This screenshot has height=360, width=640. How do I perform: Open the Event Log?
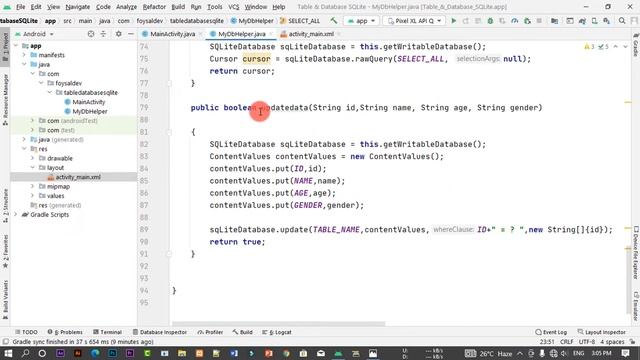coord(551,332)
